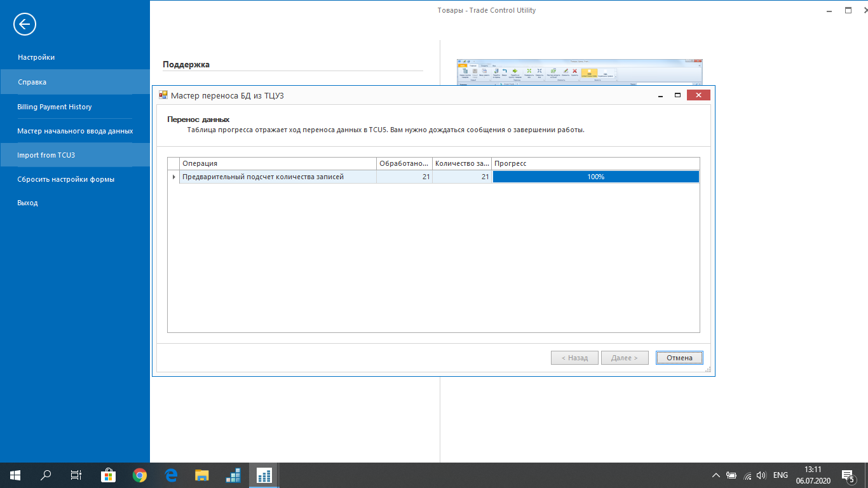Open taskbar search magnifier
The image size is (868, 488).
click(x=46, y=475)
